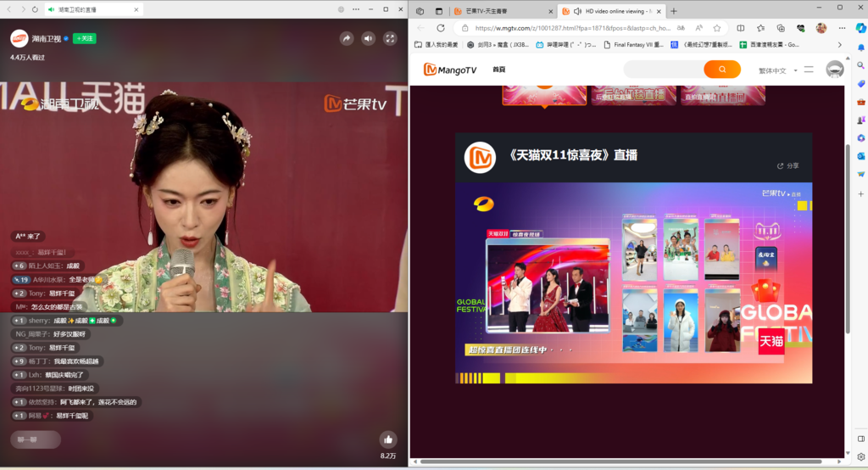Close the 芒果TV-天生青春 tab
868x470 pixels.
coord(551,11)
